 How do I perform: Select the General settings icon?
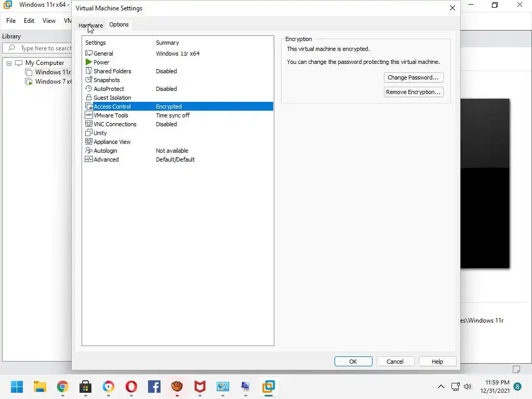[88, 54]
